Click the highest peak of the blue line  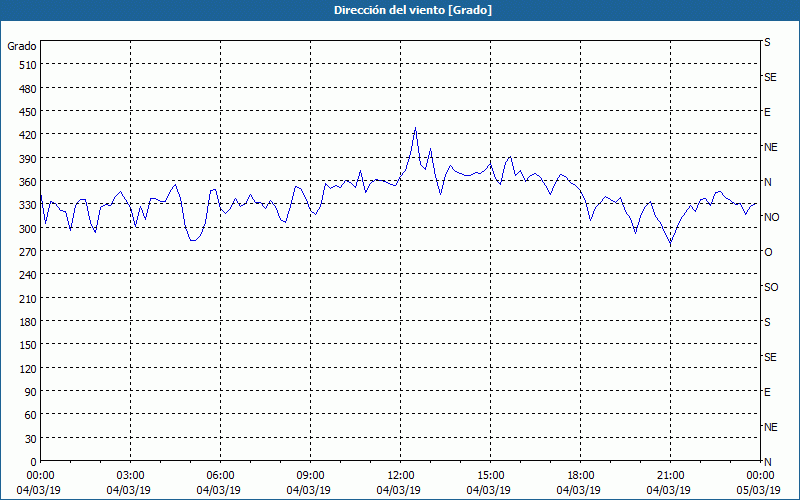click(x=415, y=128)
